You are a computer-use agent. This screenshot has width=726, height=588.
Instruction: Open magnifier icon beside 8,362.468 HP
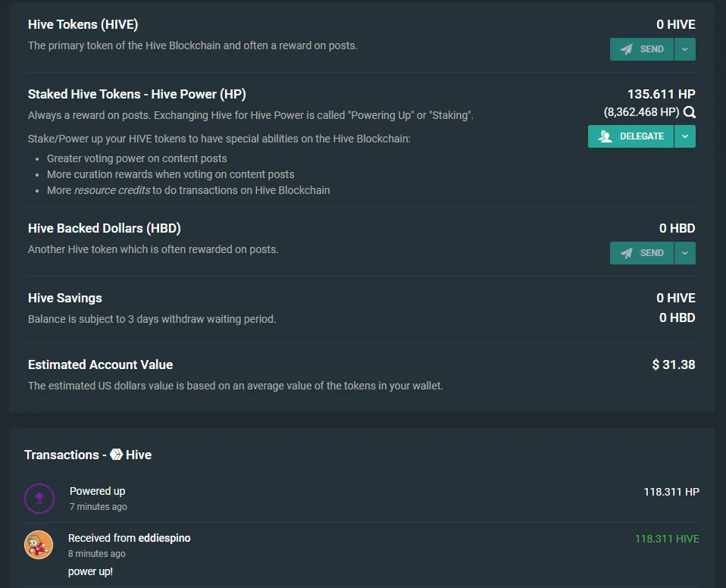tap(690, 112)
